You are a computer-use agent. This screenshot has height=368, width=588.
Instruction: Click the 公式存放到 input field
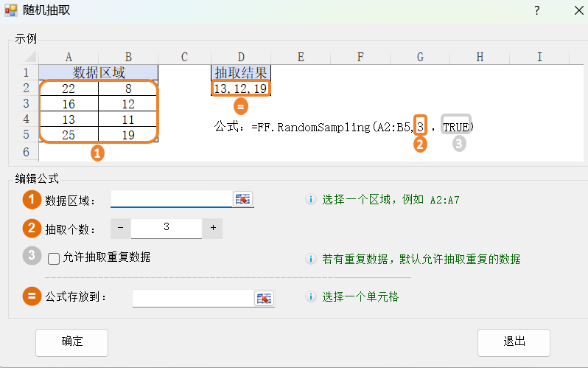(192, 298)
